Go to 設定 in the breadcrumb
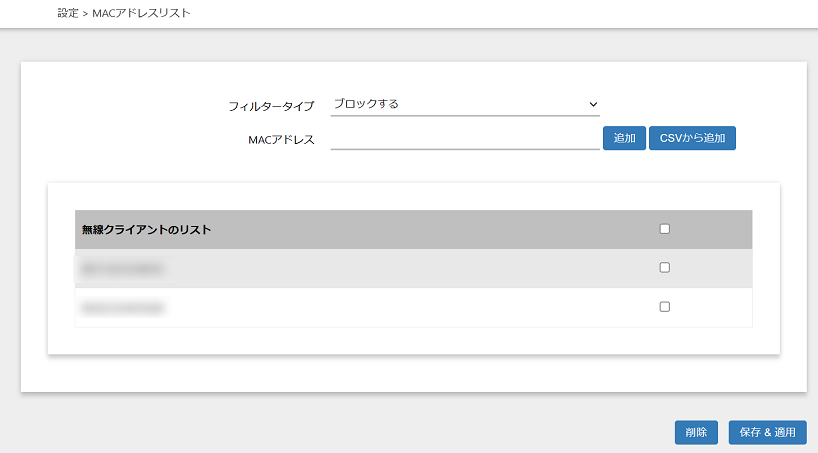 pyautogui.click(x=68, y=14)
